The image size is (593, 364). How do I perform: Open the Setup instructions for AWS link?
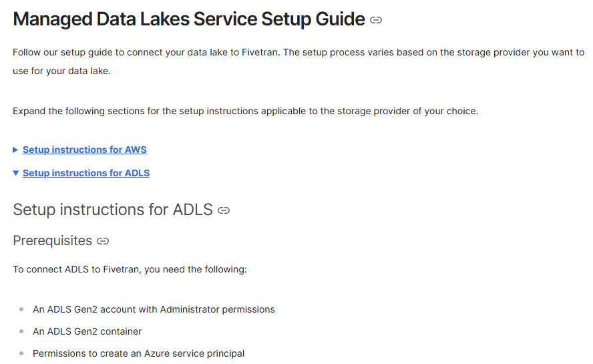pyautogui.click(x=84, y=150)
